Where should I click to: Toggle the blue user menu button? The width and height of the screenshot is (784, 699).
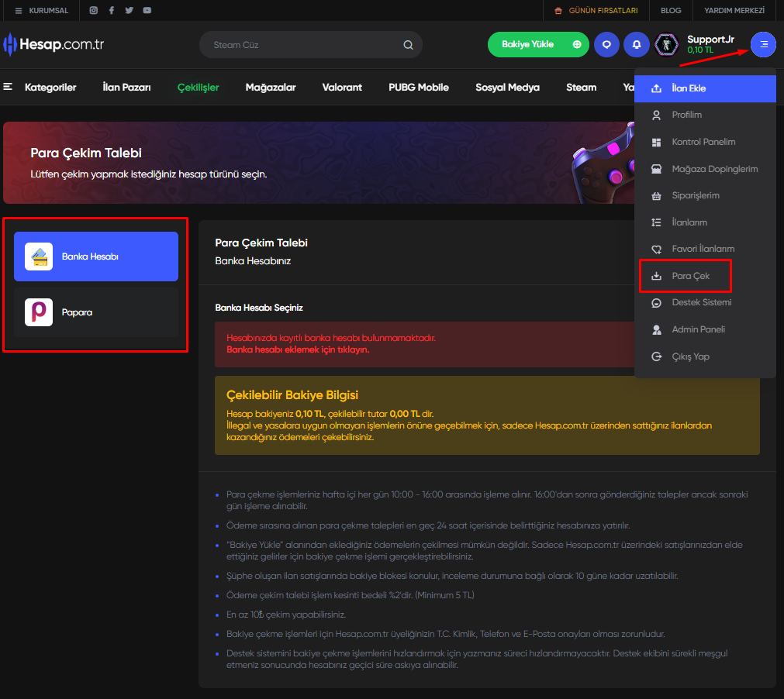tap(763, 44)
